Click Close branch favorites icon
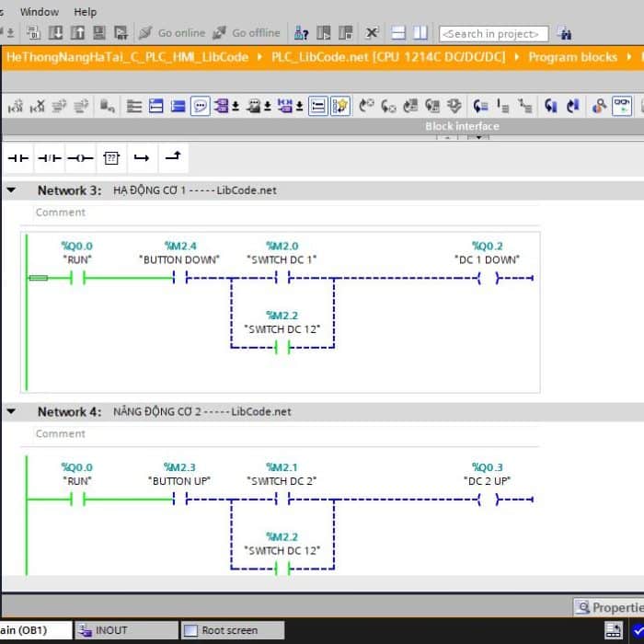644x644 pixels. click(173, 158)
